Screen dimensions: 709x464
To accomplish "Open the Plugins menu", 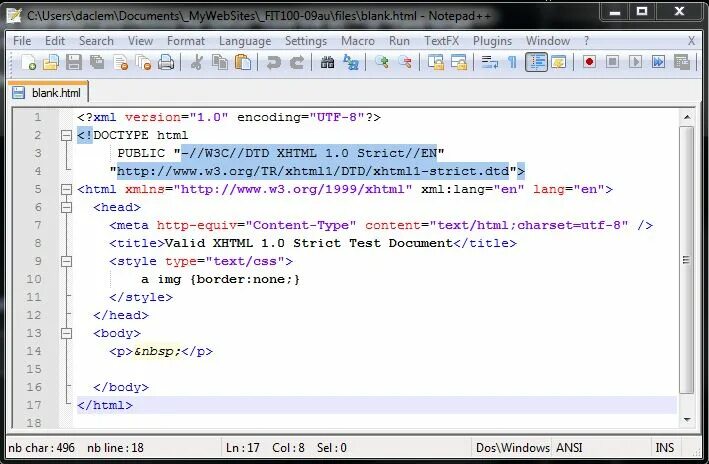I will (492, 41).
